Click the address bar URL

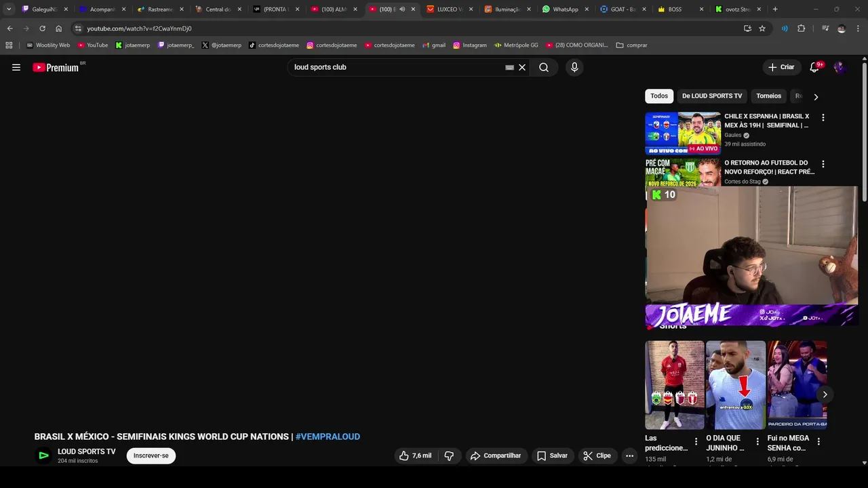[x=139, y=28]
